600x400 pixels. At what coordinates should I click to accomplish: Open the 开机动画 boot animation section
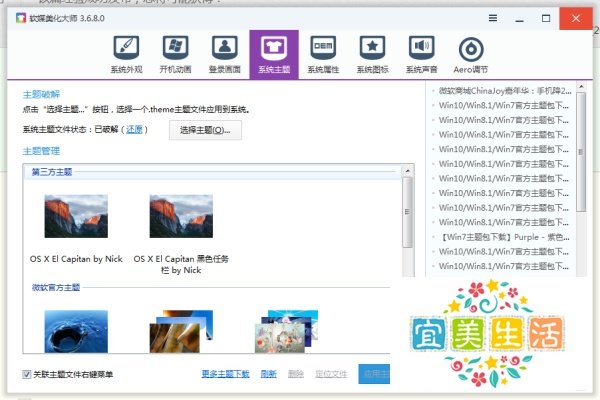(175, 54)
